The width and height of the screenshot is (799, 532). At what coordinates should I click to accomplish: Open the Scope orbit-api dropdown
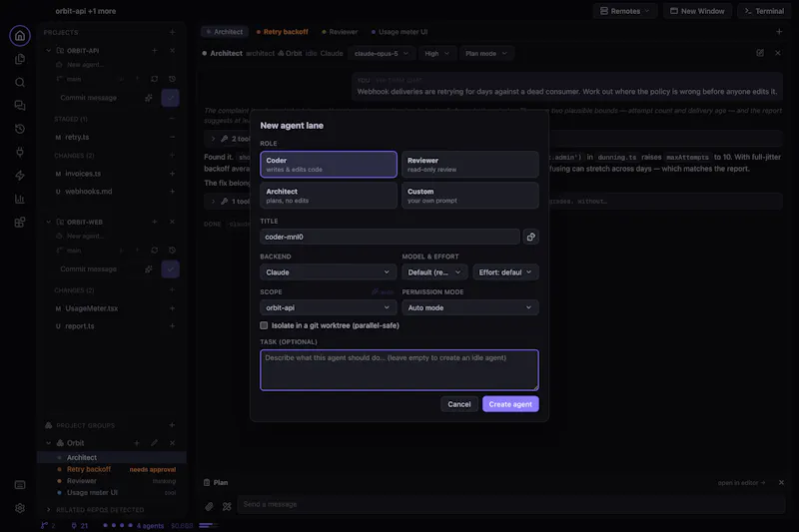[x=329, y=307]
